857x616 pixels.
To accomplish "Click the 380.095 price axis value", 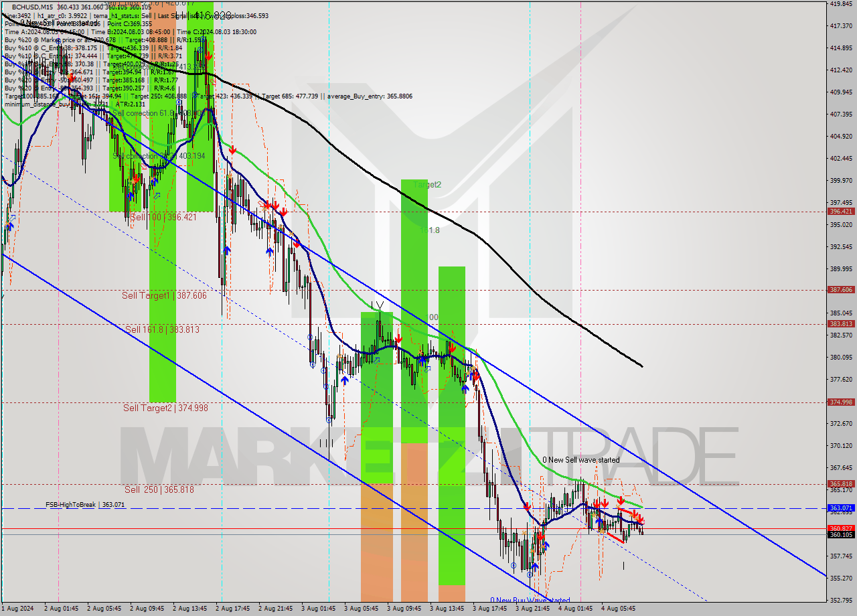I will (x=841, y=357).
